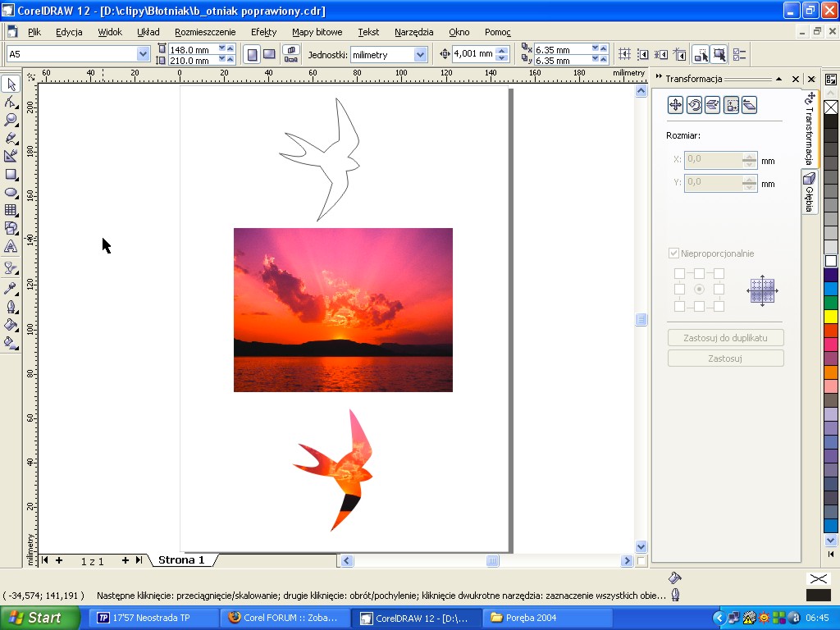Image resolution: width=840 pixels, height=630 pixels.
Task: Click the Zastosuj do duplikatu button
Action: pos(725,338)
